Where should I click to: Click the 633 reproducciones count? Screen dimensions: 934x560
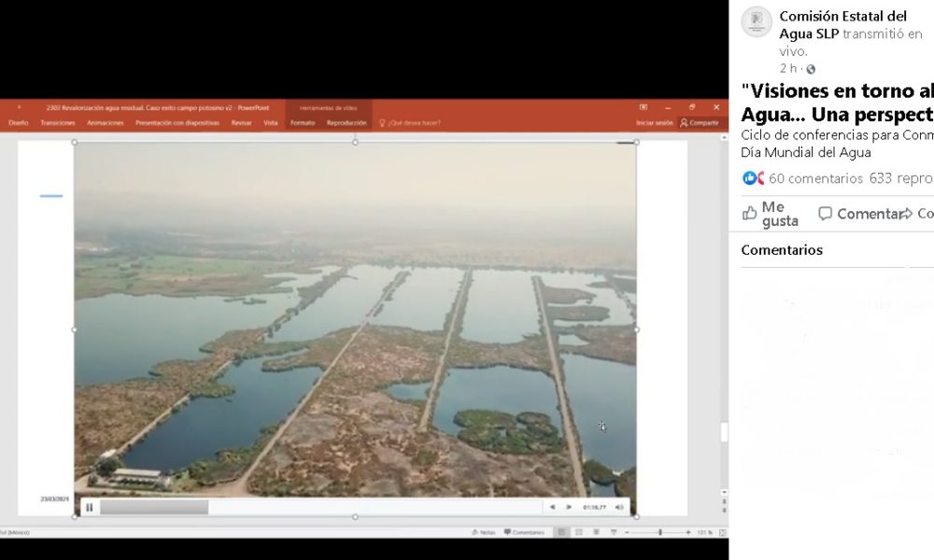tap(901, 178)
